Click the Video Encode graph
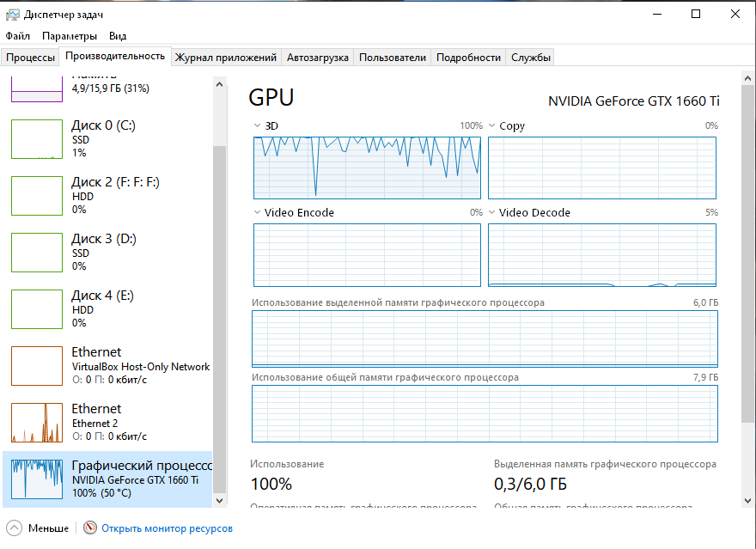Screen dimensions: 756x549 pos(367,255)
